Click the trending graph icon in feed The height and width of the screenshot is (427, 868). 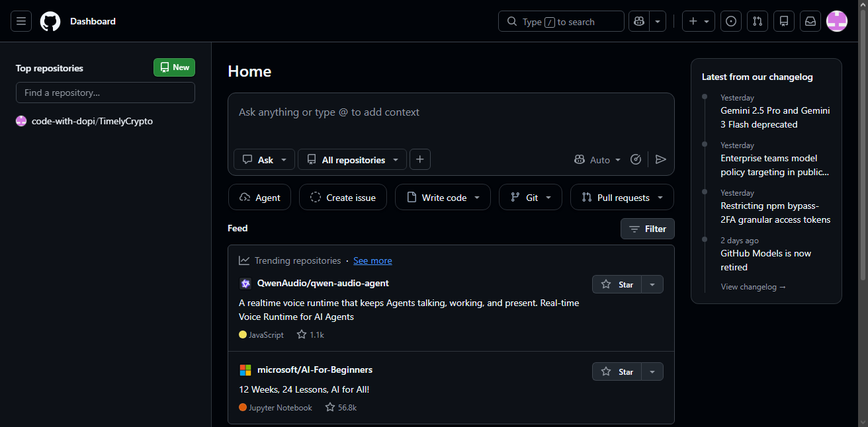(x=244, y=260)
